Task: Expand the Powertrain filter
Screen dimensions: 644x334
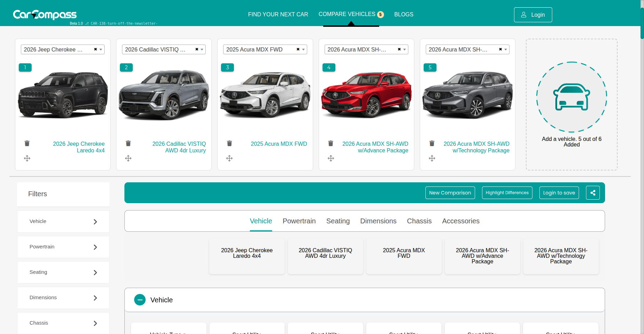Action: 63,247
